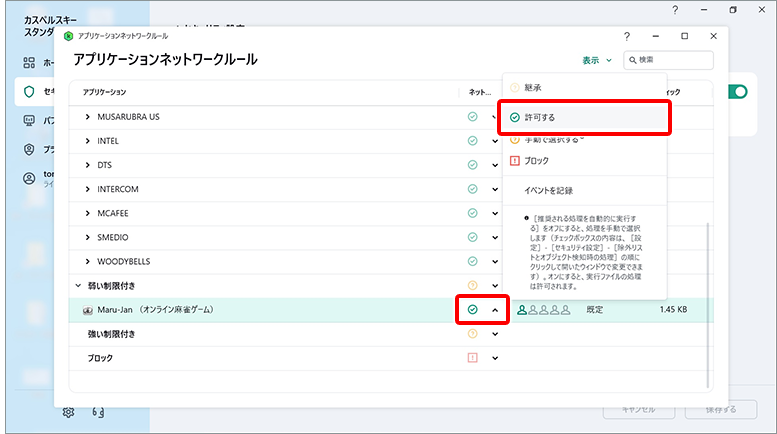Open the Home icon in Kaspersky sidebar
This screenshot has width=777, height=434.
(29, 62)
